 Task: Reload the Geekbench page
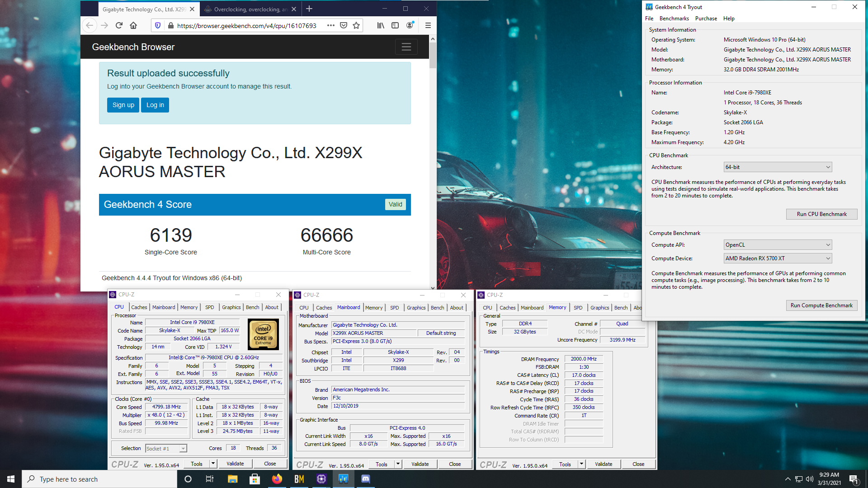pos(119,26)
